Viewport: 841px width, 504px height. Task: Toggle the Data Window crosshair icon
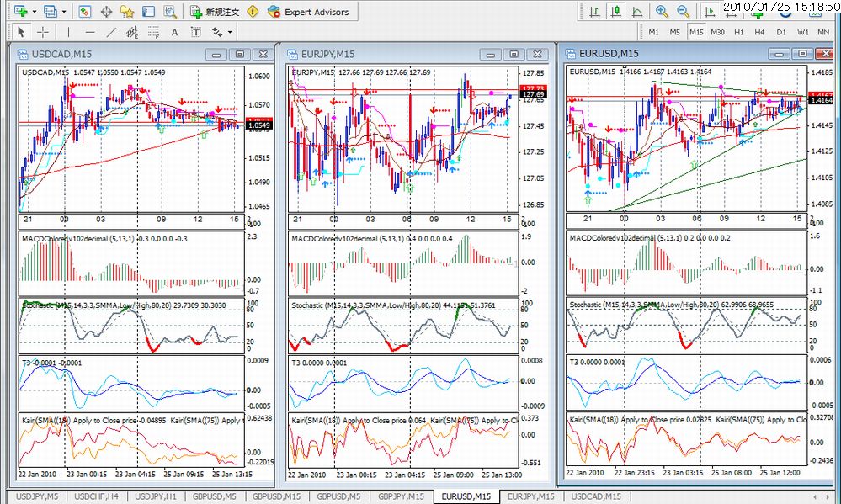pyautogui.click(x=106, y=11)
